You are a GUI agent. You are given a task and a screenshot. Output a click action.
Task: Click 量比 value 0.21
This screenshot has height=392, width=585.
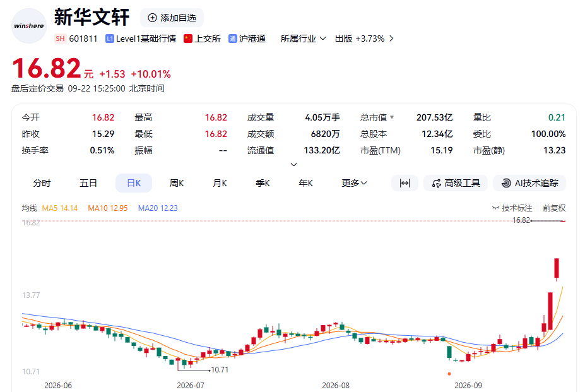(557, 117)
